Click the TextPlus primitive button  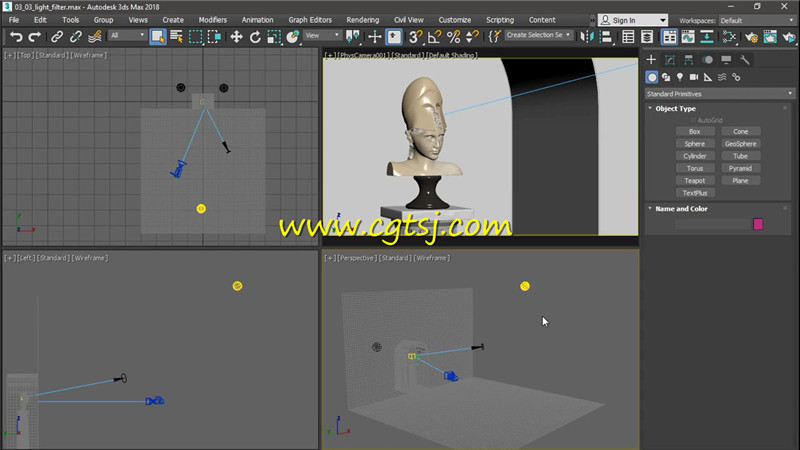point(695,193)
